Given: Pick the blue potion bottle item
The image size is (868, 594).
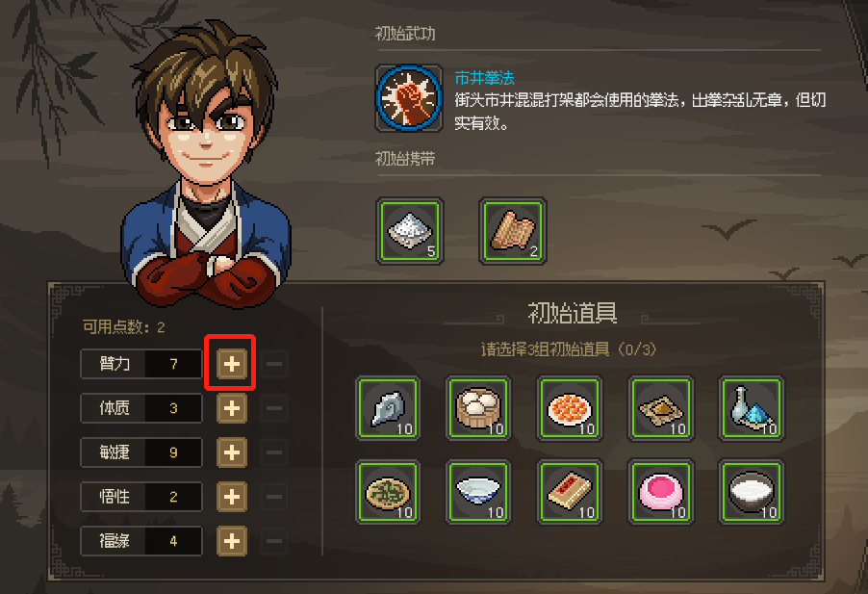Looking at the screenshot, I should [752, 408].
